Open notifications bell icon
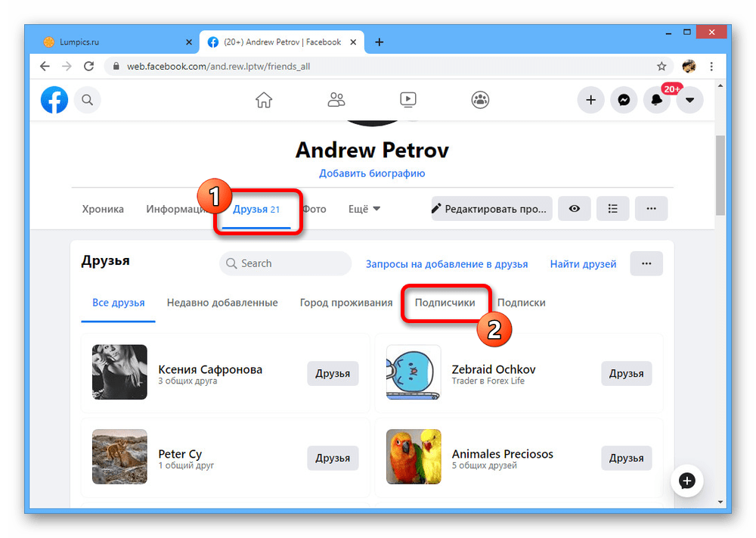 click(657, 100)
